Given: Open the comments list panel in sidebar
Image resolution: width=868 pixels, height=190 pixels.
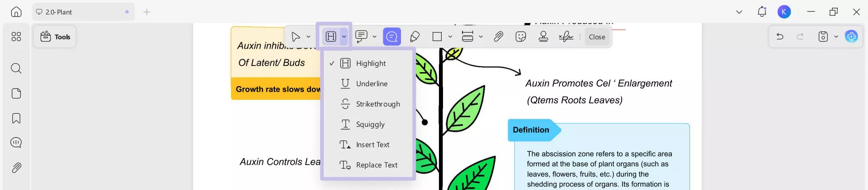Looking at the screenshot, I should (16, 143).
